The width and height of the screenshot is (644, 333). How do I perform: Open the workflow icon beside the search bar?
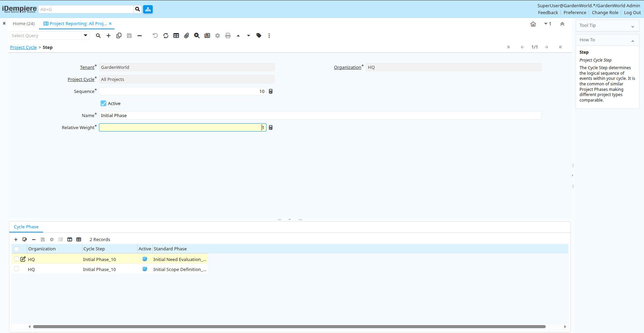(x=148, y=9)
